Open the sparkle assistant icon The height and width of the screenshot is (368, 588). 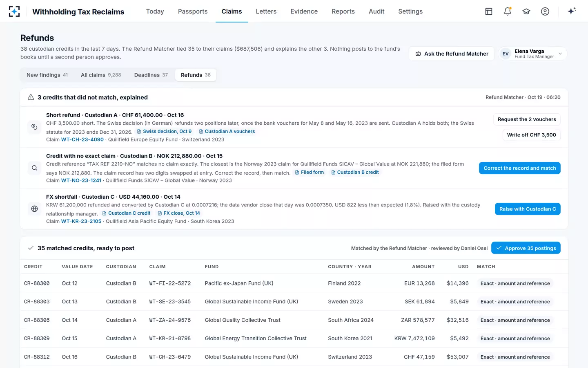tap(572, 11)
